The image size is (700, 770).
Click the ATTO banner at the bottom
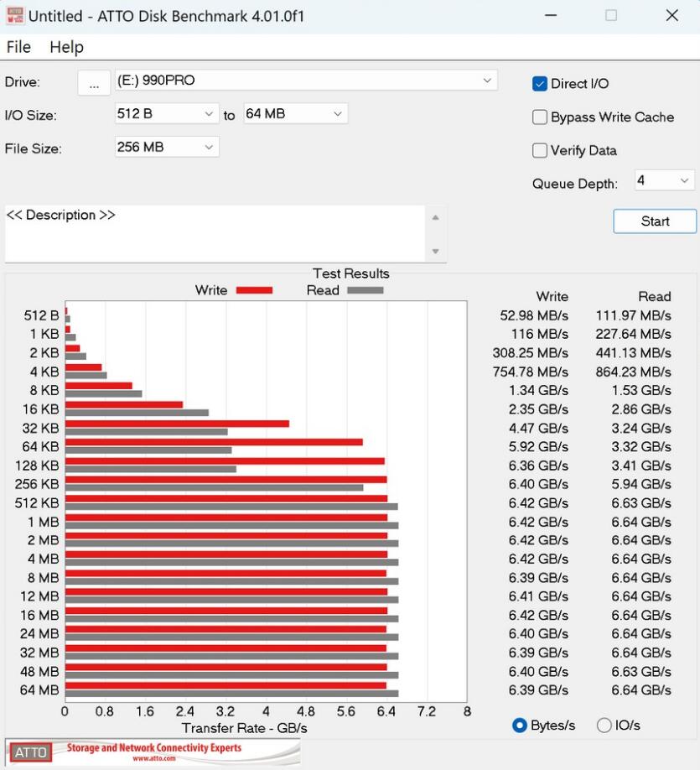pos(153,752)
